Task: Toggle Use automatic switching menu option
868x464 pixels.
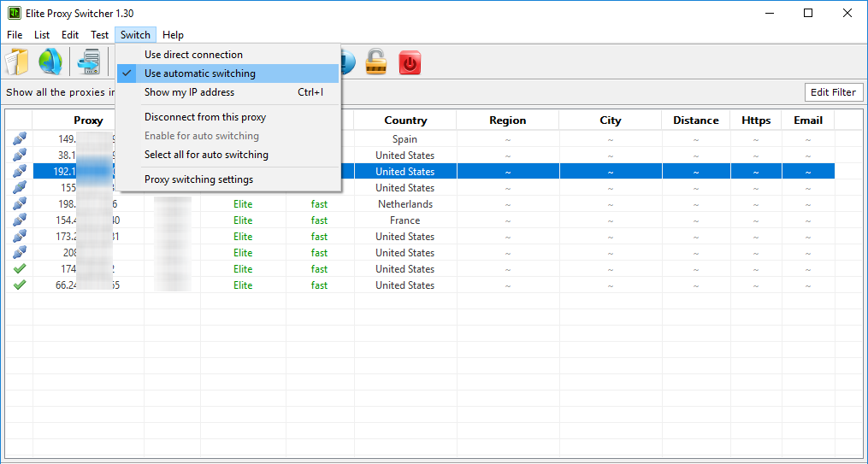Action: click(x=227, y=73)
